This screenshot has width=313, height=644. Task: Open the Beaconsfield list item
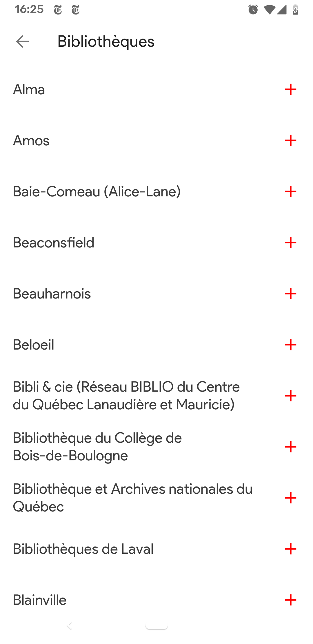click(x=54, y=243)
